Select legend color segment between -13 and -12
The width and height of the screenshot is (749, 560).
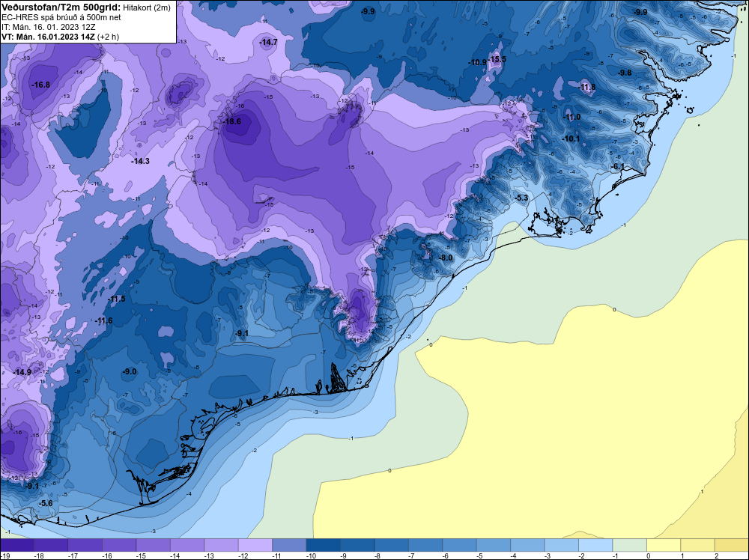pos(221,545)
